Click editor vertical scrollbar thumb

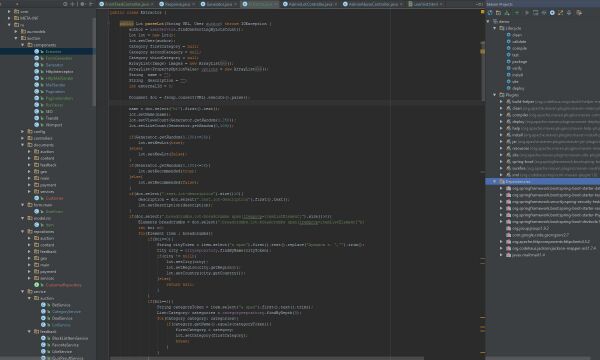point(483,71)
